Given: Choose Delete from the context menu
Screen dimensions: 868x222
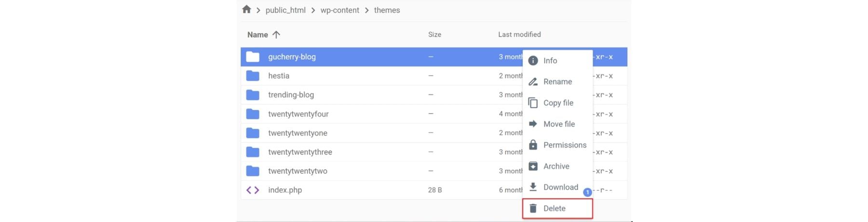Looking at the screenshot, I should [x=555, y=208].
